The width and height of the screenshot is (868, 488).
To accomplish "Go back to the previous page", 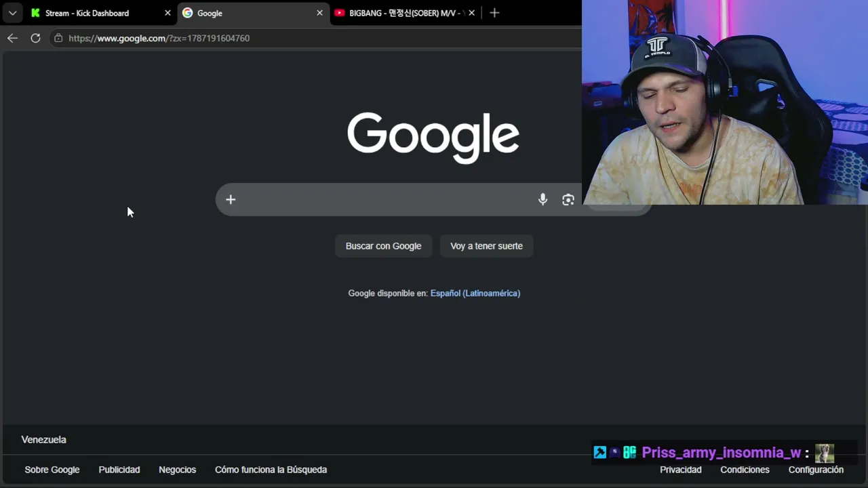I will coord(12,38).
